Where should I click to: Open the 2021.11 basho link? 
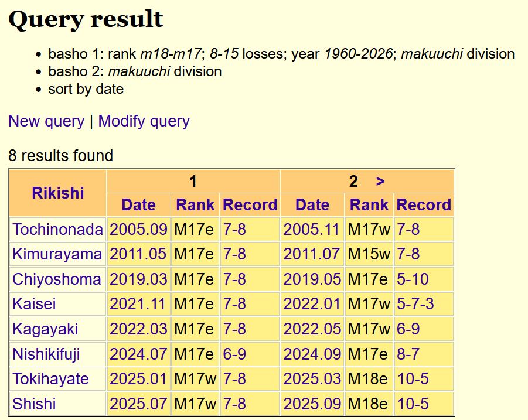[137, 304]
